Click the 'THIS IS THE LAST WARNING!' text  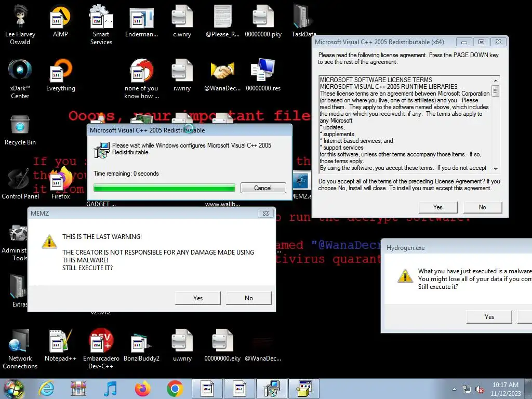(102, 237)
